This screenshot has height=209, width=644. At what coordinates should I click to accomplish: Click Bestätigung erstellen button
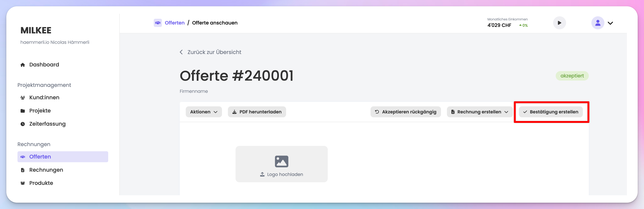click(x=551, y=112)
